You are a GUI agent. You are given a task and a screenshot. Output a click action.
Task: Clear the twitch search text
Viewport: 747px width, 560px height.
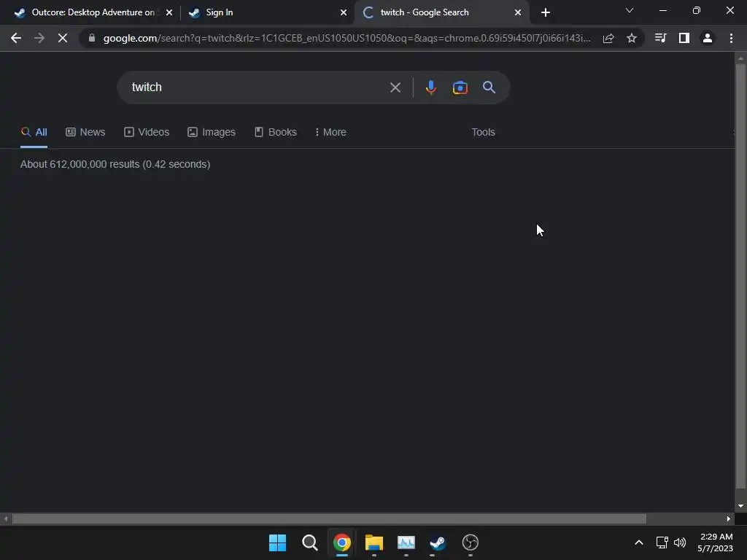[395, 87]
